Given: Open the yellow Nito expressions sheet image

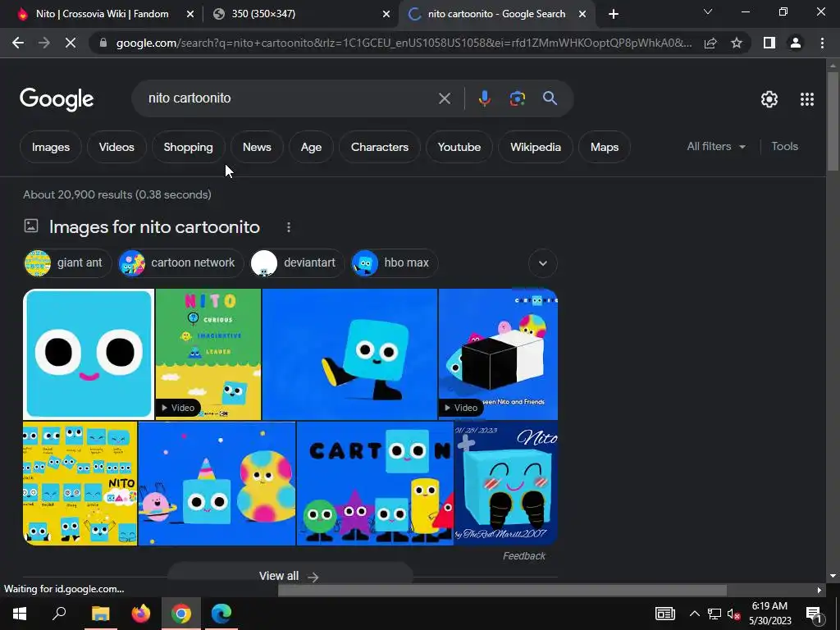Looking at the screenshot, I should (x=80, y=483).
